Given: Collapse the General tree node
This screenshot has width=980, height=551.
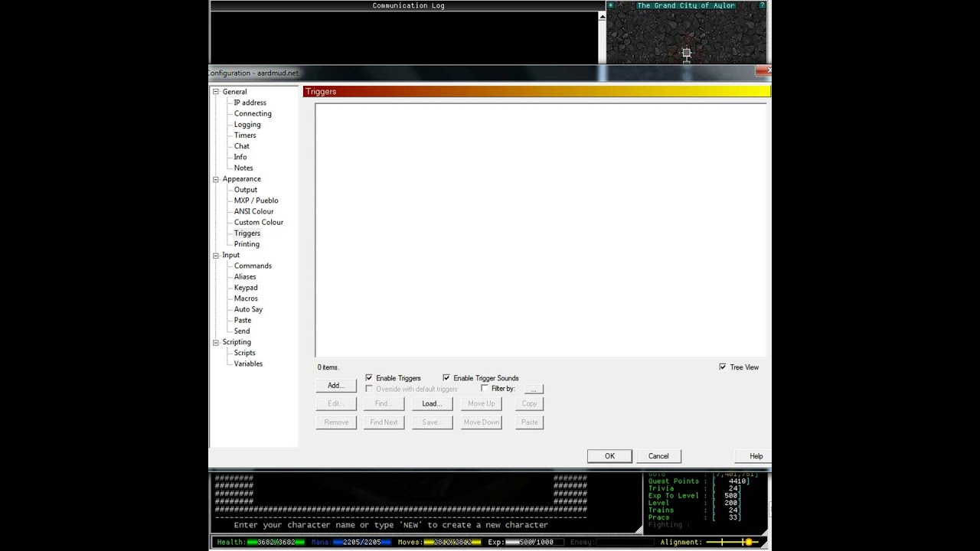Looking at the screenshot, I should 216,92.
